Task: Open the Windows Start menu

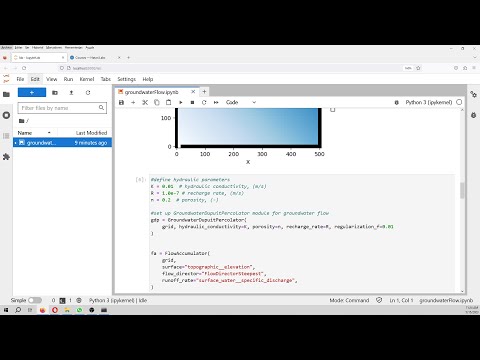Action: pos(6,310)
